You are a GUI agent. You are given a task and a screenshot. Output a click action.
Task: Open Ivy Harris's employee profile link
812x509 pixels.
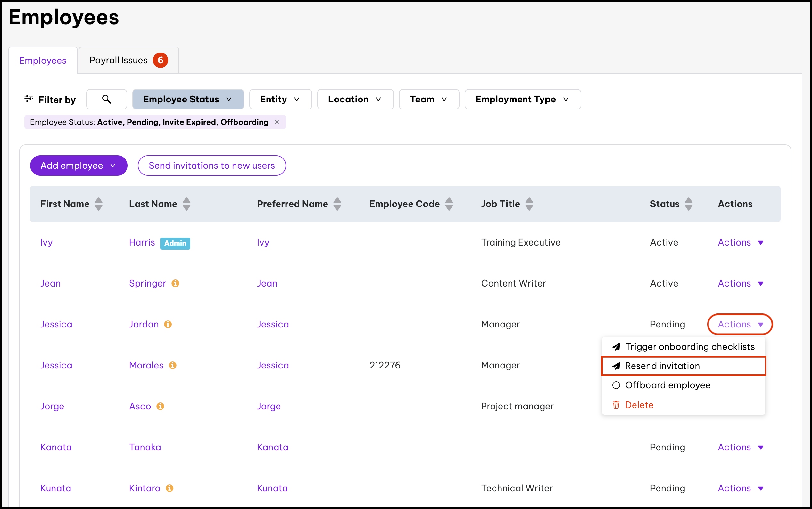click(46, 242)
